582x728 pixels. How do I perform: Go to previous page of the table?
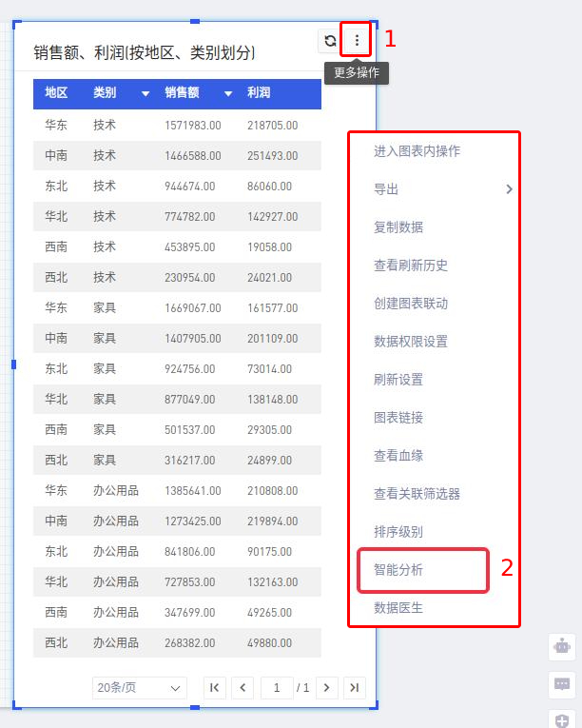click(x=242, y=687)
